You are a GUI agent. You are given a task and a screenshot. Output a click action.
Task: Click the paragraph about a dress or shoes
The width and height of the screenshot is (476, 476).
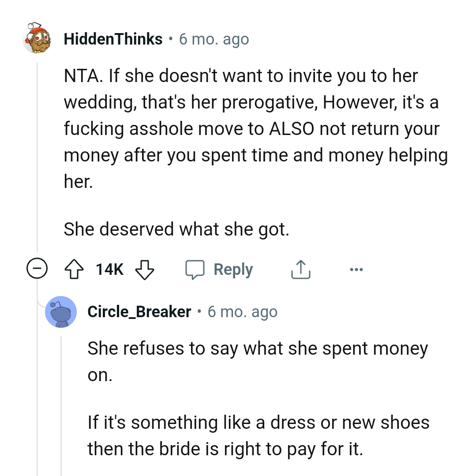(x=258, y=435)
